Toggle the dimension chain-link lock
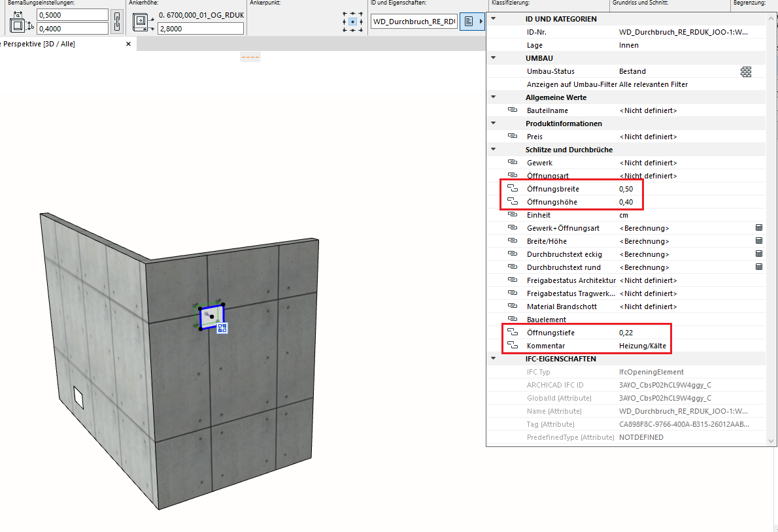 coord(117,21)
